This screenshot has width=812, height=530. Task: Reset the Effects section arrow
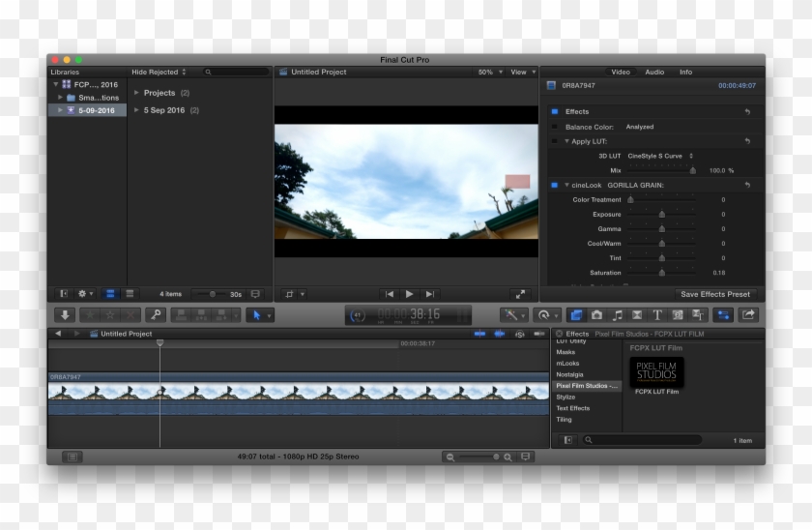pyautogui.click(x=747, y=111)
